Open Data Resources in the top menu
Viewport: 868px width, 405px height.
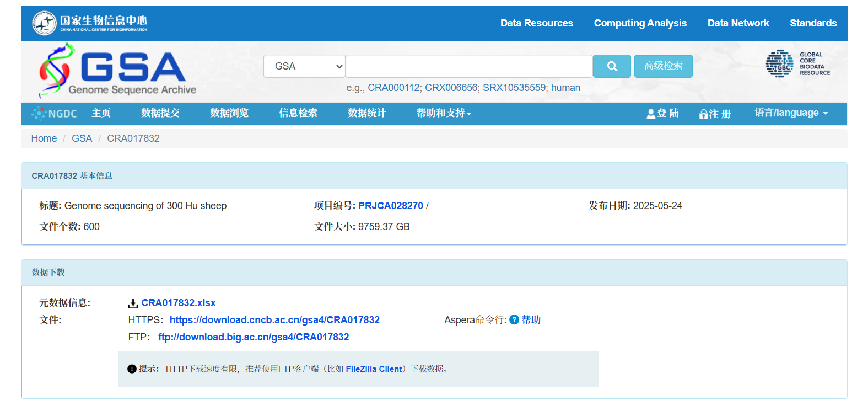pyautogui.click(x=537, y=23)
